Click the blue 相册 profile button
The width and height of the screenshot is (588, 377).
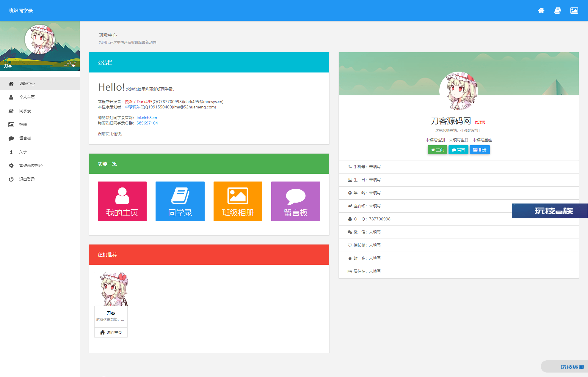479,150
